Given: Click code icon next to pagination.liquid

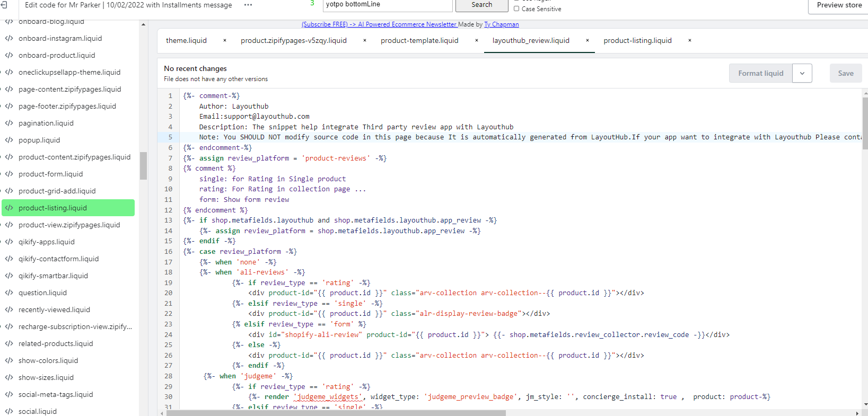Looking at the screenshot, I should click(9, 123).
